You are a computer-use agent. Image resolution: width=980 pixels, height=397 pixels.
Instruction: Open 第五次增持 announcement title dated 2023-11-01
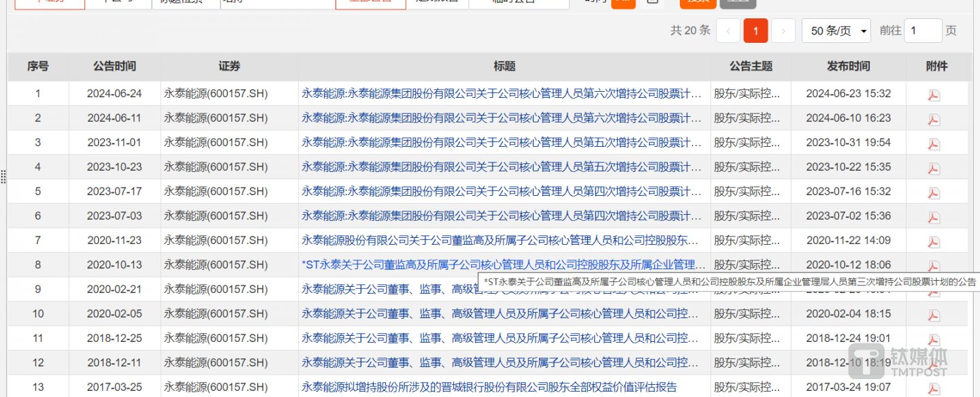pos(502,143)
